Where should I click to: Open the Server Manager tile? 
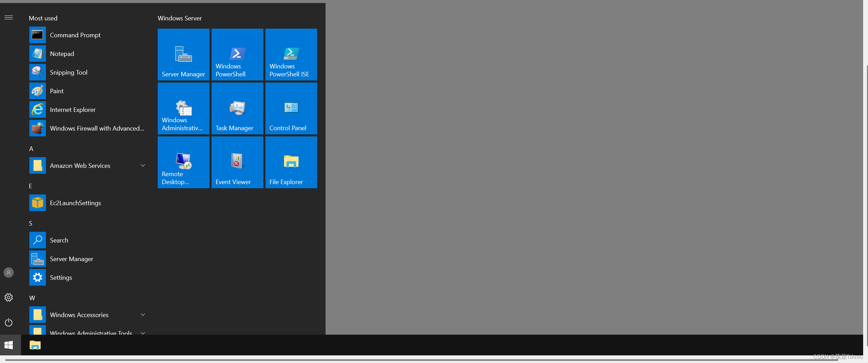184,55
